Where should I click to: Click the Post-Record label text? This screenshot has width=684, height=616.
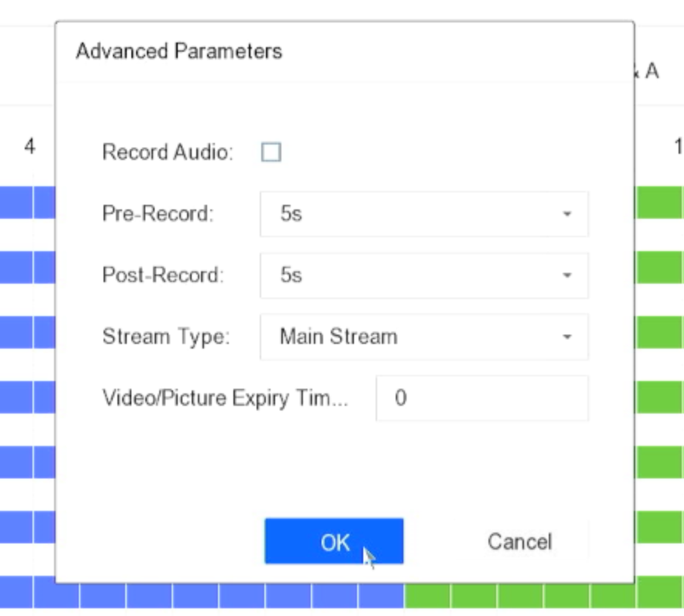[162, 275]
